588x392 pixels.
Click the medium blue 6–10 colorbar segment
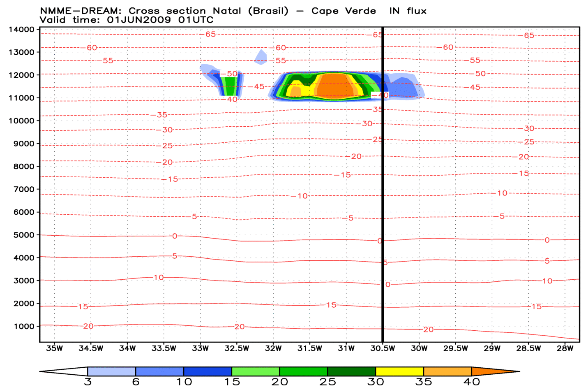pos(159,371)
